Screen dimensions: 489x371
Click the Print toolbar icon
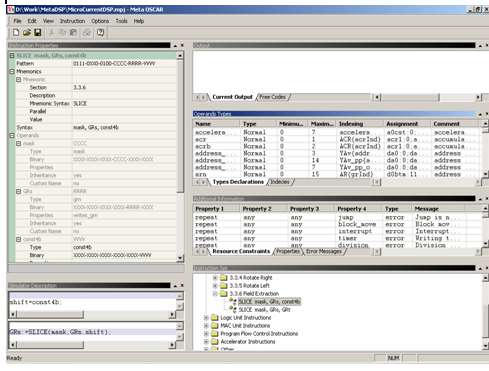click(87, 33)
